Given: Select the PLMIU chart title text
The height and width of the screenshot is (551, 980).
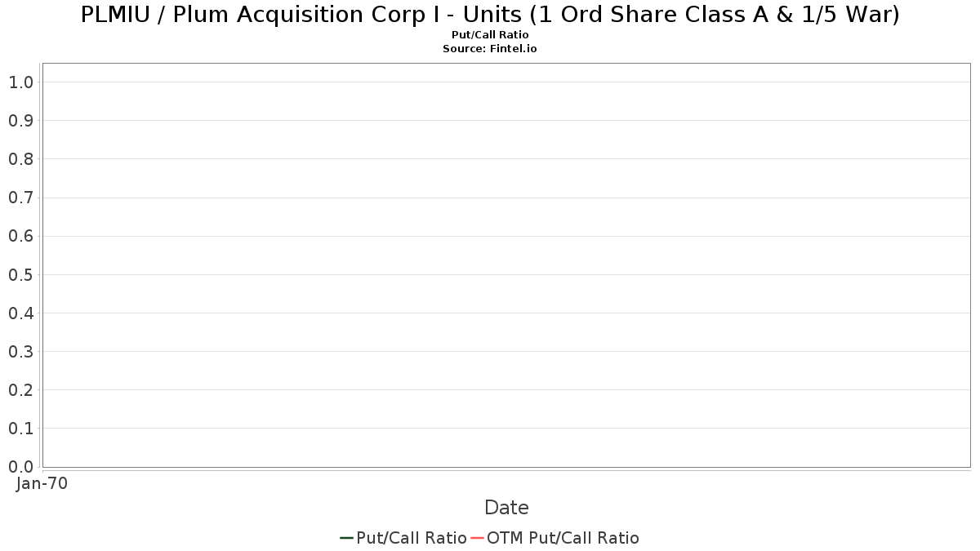Looking at the screenshot, I should click(x=490, y=15).
